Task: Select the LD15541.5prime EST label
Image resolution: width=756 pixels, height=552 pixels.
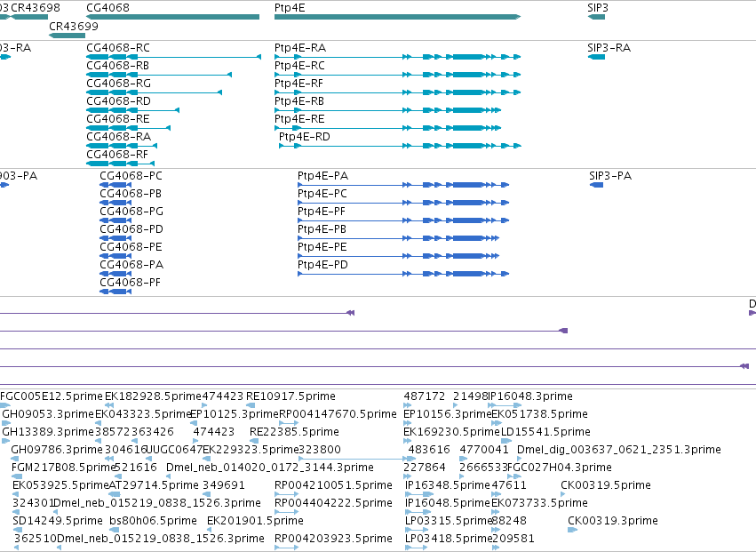Action: tap(545, 432)
